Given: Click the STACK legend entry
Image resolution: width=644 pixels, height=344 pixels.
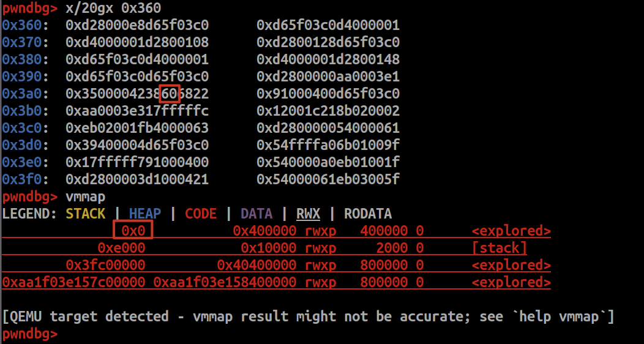Looking at the screenshot, I should 86,214.
